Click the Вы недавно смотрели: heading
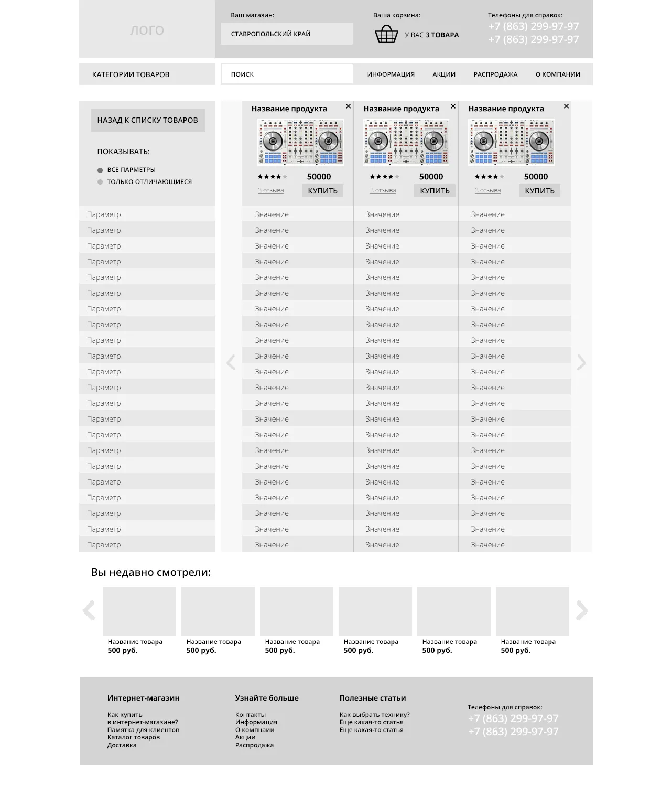The height and width of the screenshot is (785, 672). [x=151, y=572]
